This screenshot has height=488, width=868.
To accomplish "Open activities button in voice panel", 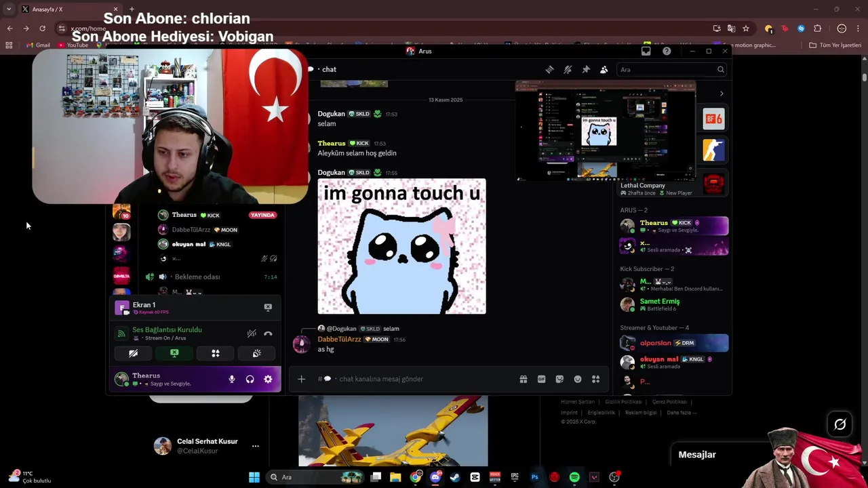I will [x=216, y=353].
